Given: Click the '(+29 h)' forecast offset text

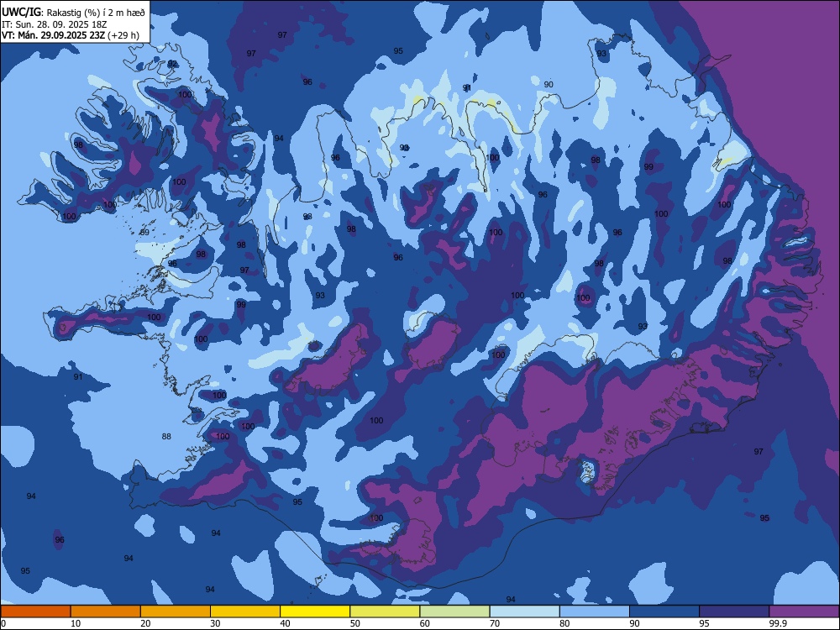Looking at the screenshot, I should point(123,35).
